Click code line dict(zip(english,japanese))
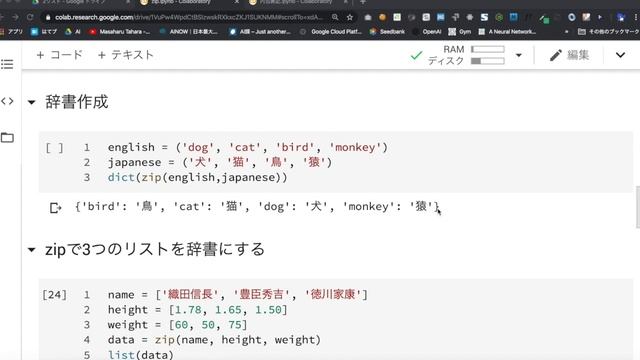Image resolution: width=640 pixels, height=360 pixels. tap(198, 178)
